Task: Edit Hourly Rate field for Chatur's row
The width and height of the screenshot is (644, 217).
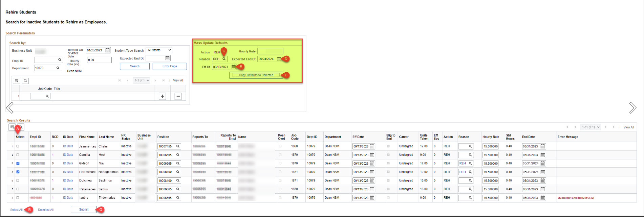Action: [490, 146]
